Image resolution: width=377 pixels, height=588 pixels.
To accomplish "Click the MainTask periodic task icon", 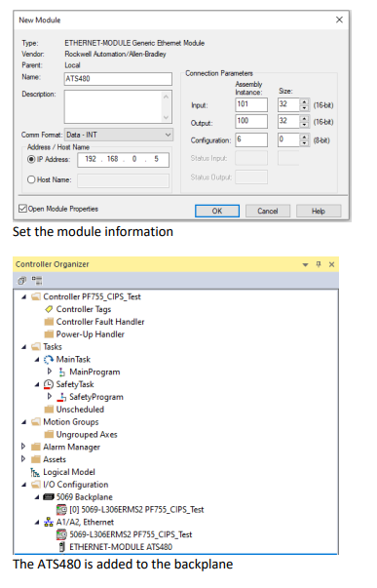I will click(x=49, y=360).
